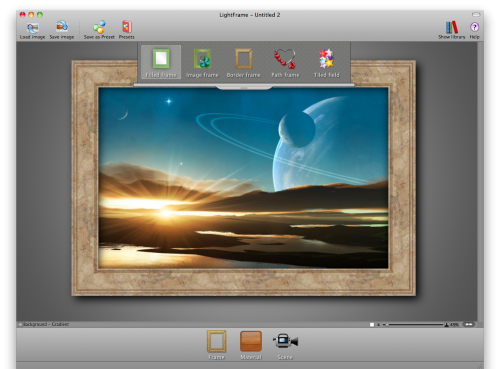Click the framed landscape image preview
The width and height of the screenshot is (500, 369).
tap(243, 178)
